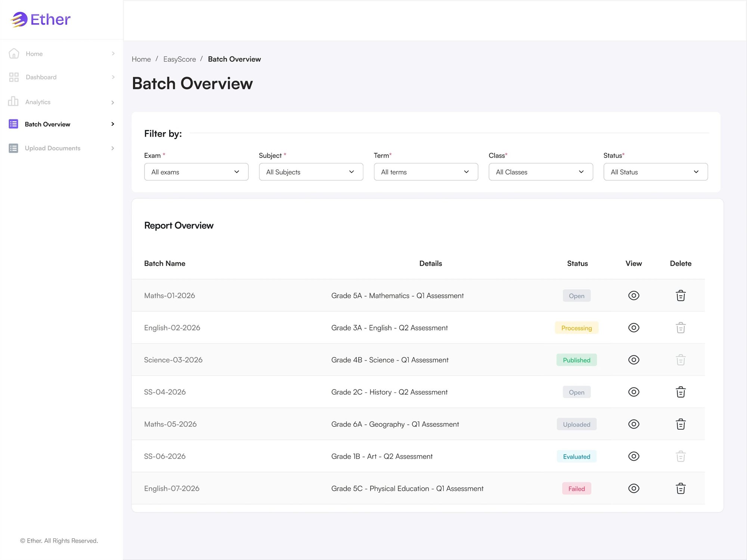
Task: Open the All exams dropdown
Action: click(196, 172)
